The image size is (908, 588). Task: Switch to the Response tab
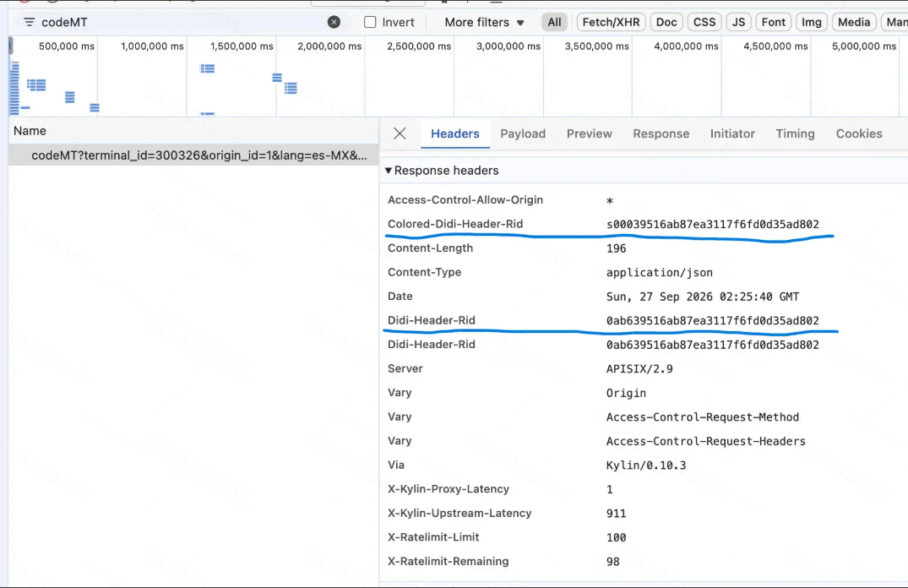661,133
